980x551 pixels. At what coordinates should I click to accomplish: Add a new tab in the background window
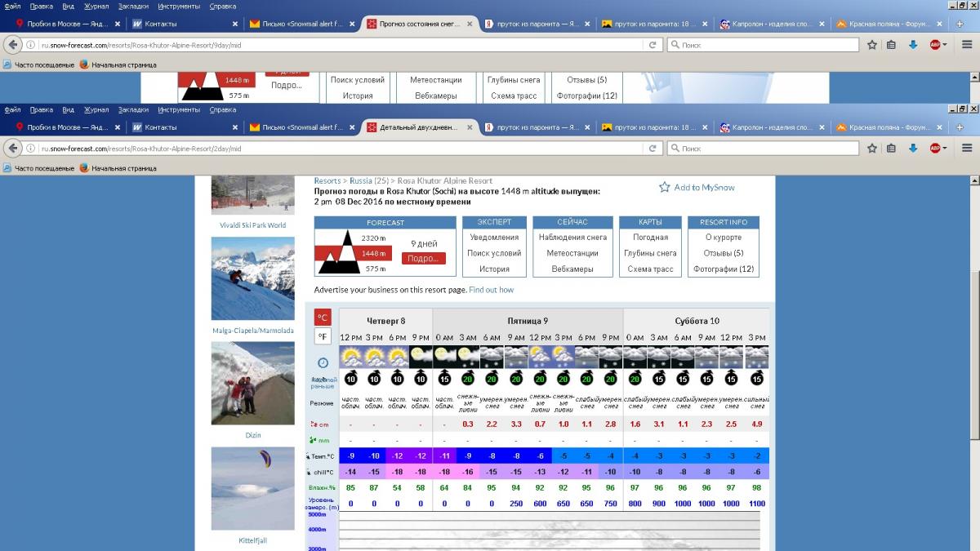pyautogui.click(x=959, y=24)
